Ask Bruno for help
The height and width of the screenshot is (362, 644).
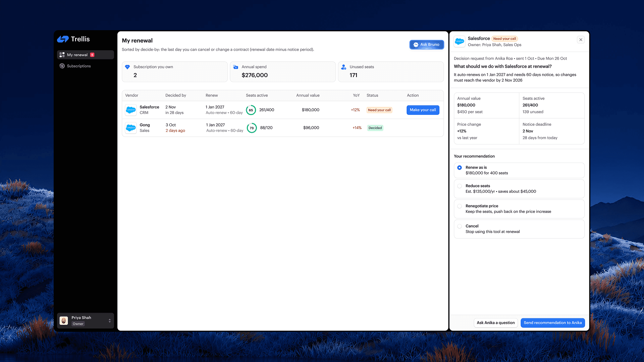click(427, 45)
